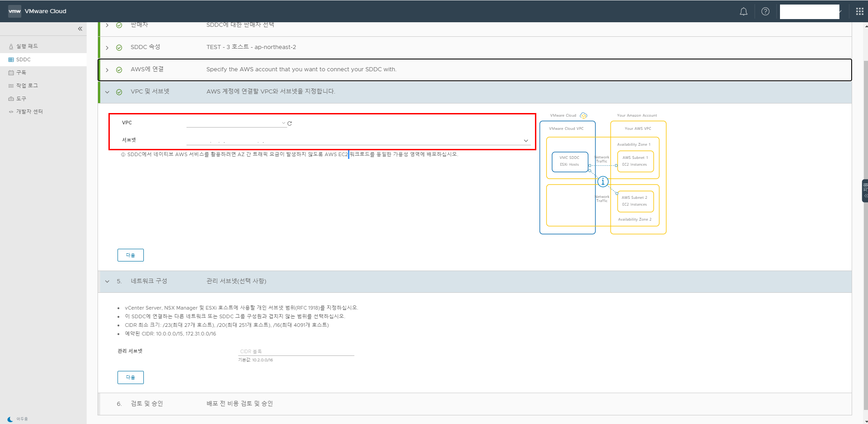This screenshot has width=868, height=424.
Task: Click the SDDC sidebar icon
Action: pos(11,59)
